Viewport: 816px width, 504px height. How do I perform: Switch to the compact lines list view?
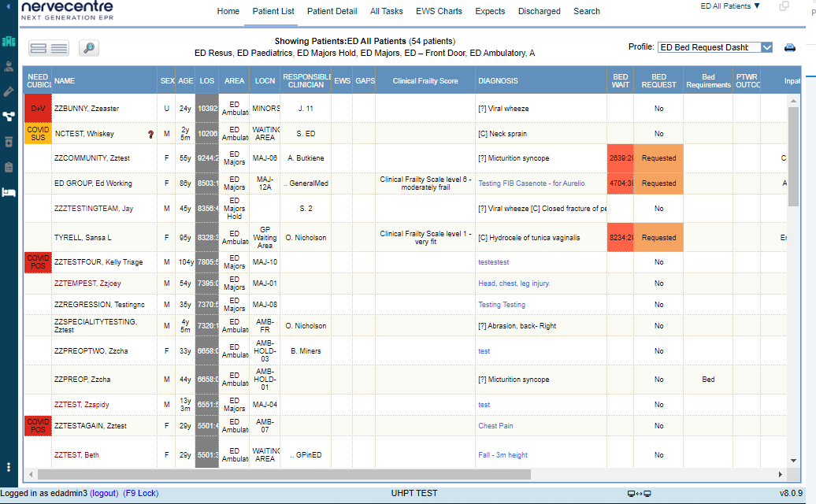[x=59, y=48]
